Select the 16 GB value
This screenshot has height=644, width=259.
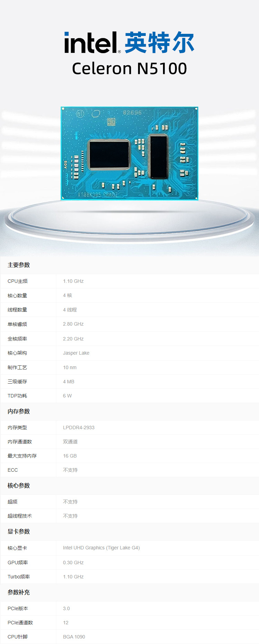70,456
